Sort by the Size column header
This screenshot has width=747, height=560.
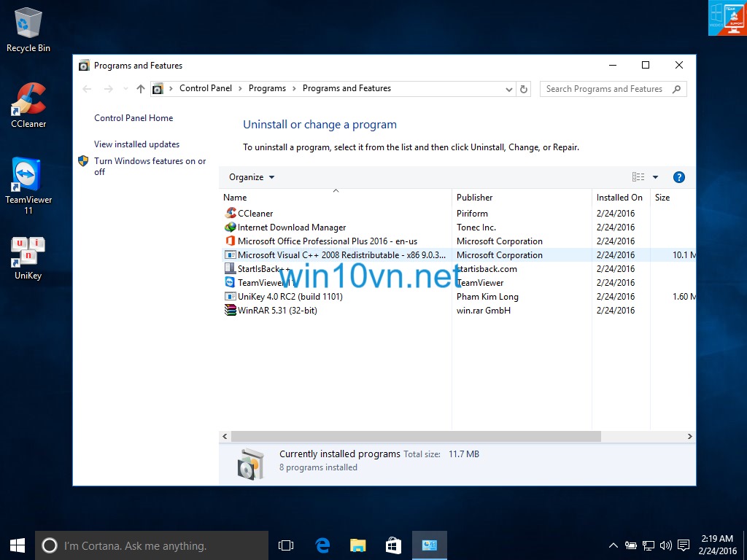[x=672, y=197]
